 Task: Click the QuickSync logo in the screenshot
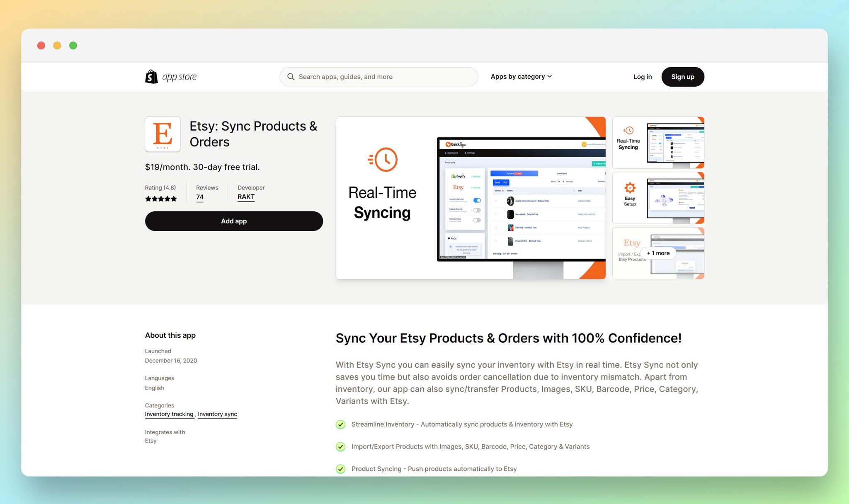[x=455, y=144]
